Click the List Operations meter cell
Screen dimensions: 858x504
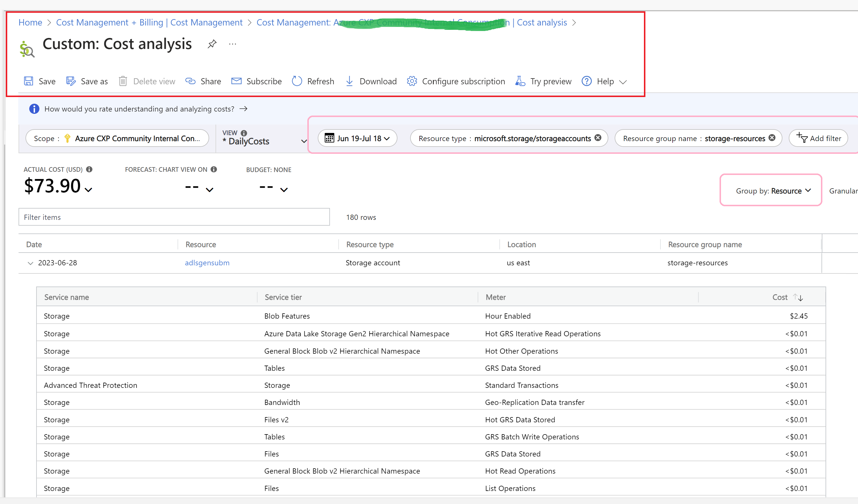(510, 488)
